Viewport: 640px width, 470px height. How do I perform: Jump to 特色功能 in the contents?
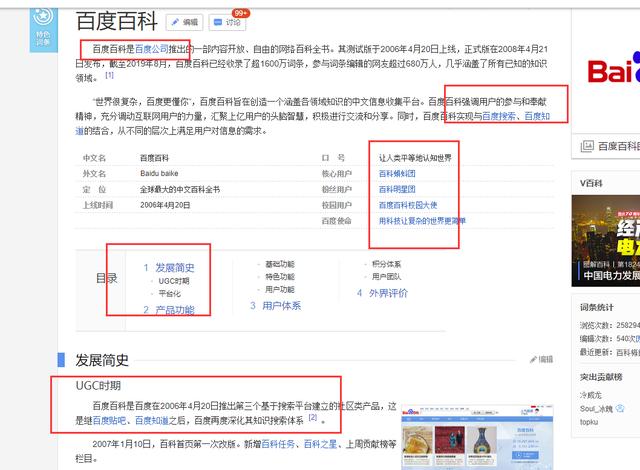click(x=280, y=277)
